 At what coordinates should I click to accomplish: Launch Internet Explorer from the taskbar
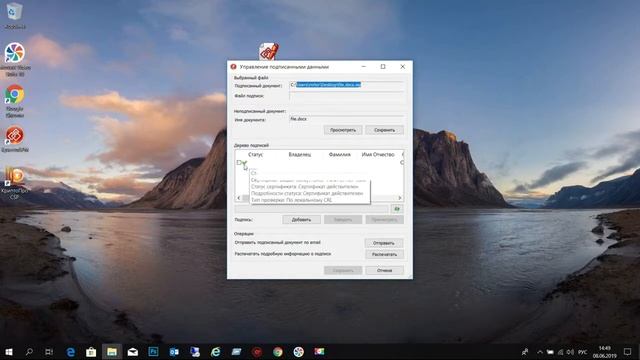coord(216,352)
